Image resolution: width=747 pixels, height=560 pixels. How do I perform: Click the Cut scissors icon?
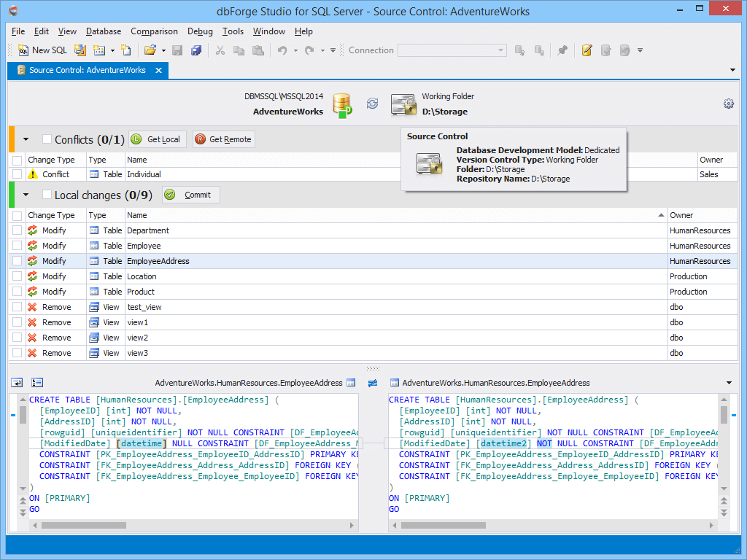[x=220, y=50]
